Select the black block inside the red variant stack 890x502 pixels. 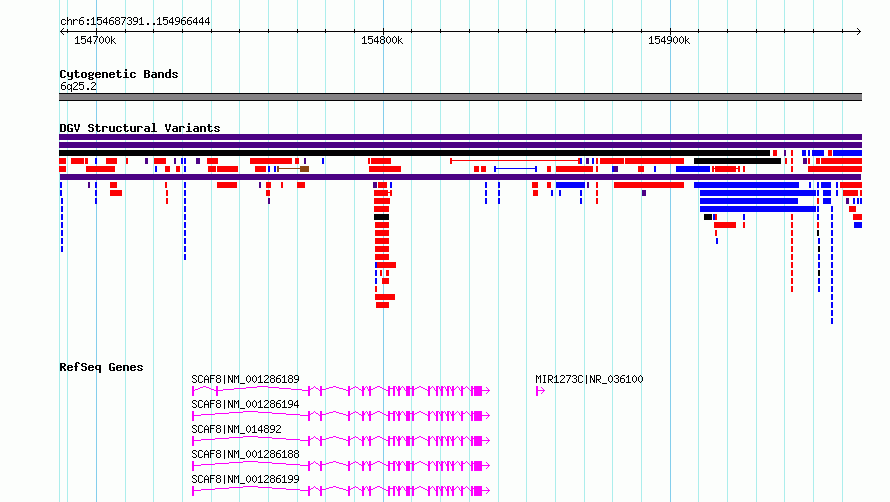381,217
